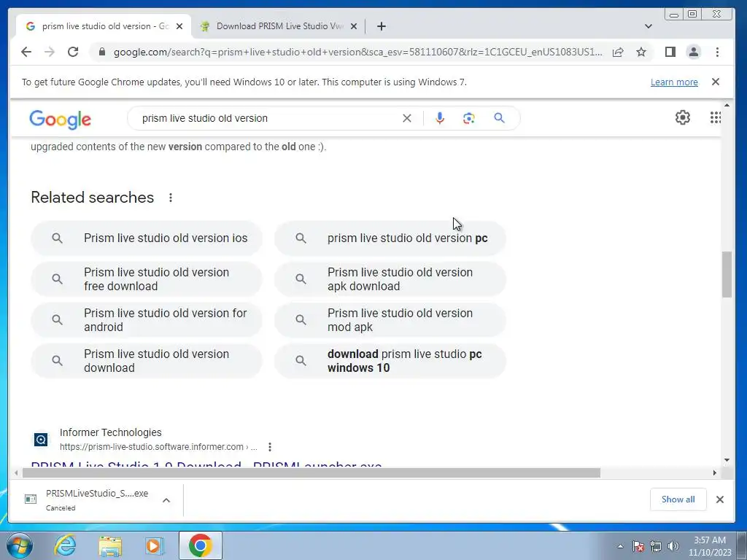
Task: Open Action Center flag tray icon
Action: click(x=638, y=546)
